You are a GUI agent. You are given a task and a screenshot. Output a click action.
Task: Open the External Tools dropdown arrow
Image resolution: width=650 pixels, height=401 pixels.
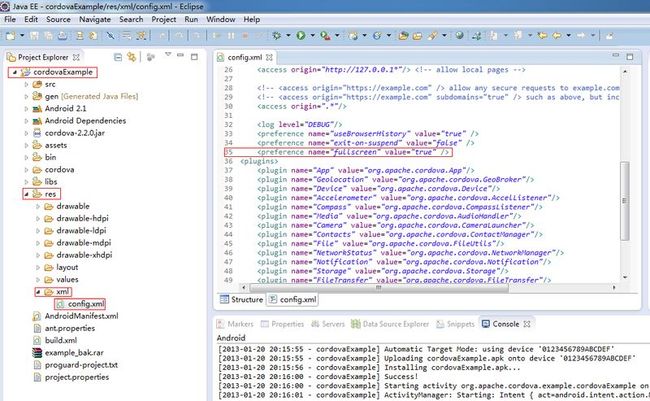point(337,36)
